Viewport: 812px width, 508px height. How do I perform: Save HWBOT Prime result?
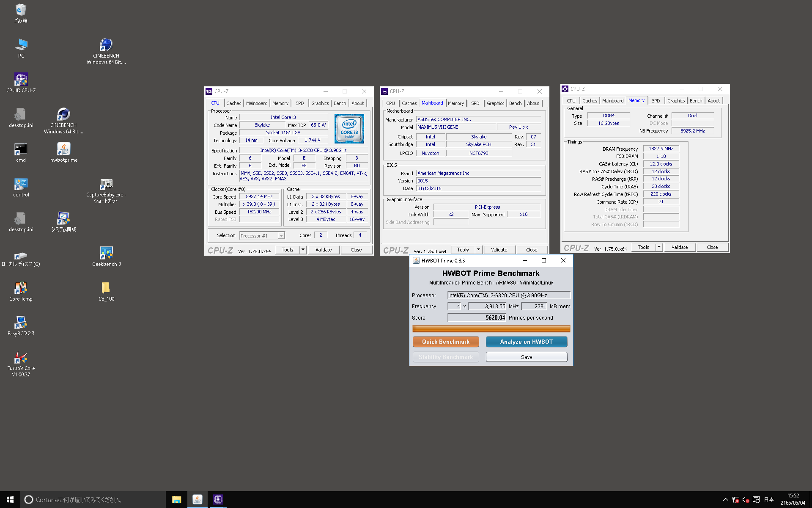(527, 357)
